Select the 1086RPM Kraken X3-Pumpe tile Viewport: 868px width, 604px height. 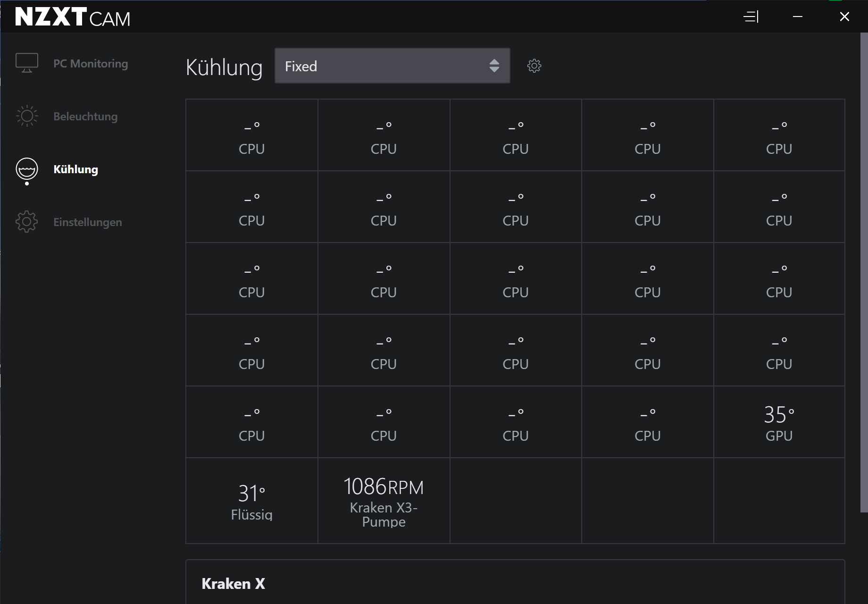coord(384,501)
